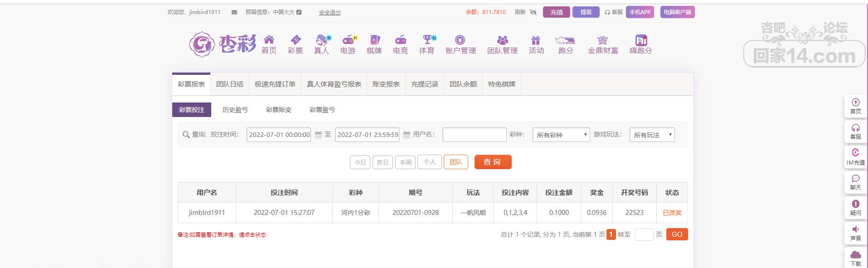Open 客服 headset in top bar
868x268 pixels.
click(614, 12)
